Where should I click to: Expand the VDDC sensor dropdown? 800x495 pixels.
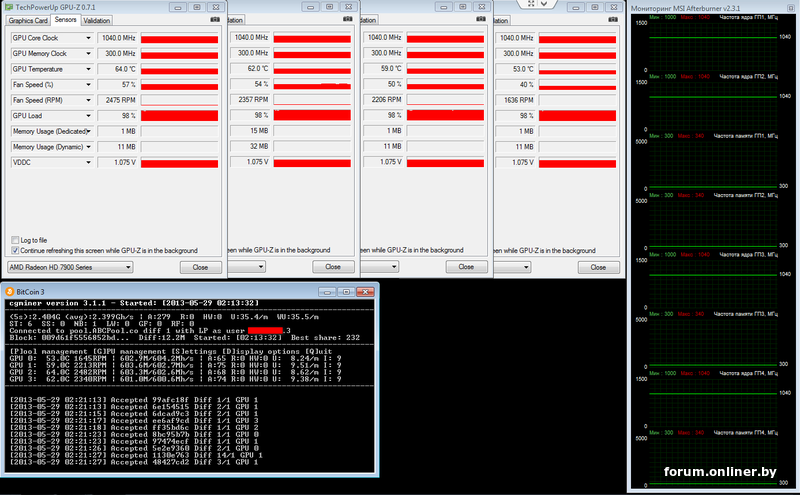click(x=88, y=163)
